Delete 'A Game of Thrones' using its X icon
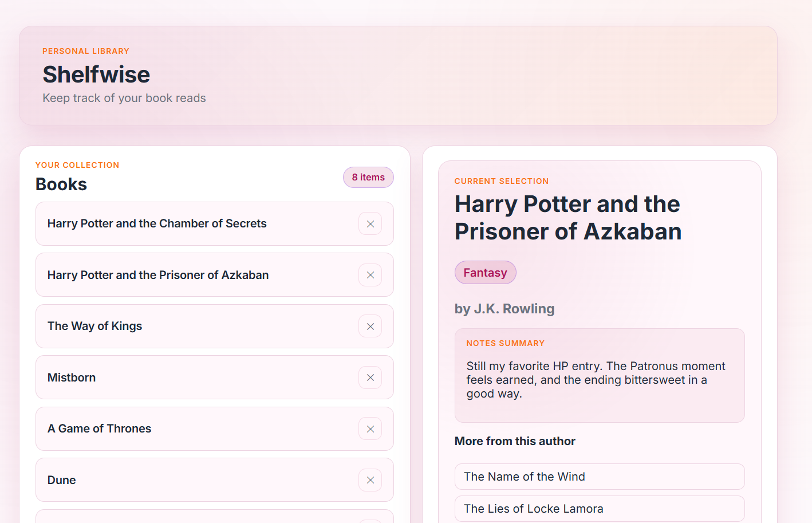This screenshot has width=812, height=523. click(370, 428)
